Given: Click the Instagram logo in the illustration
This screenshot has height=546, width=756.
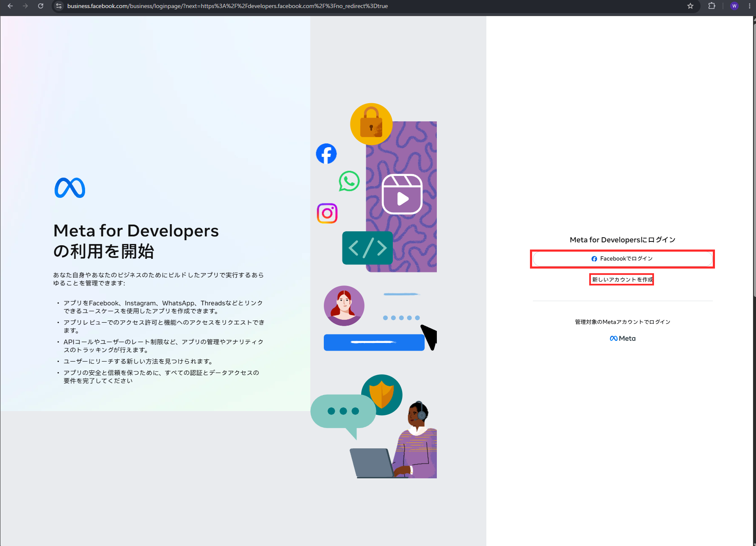Looking at the screenshot, I should point(327,213).
